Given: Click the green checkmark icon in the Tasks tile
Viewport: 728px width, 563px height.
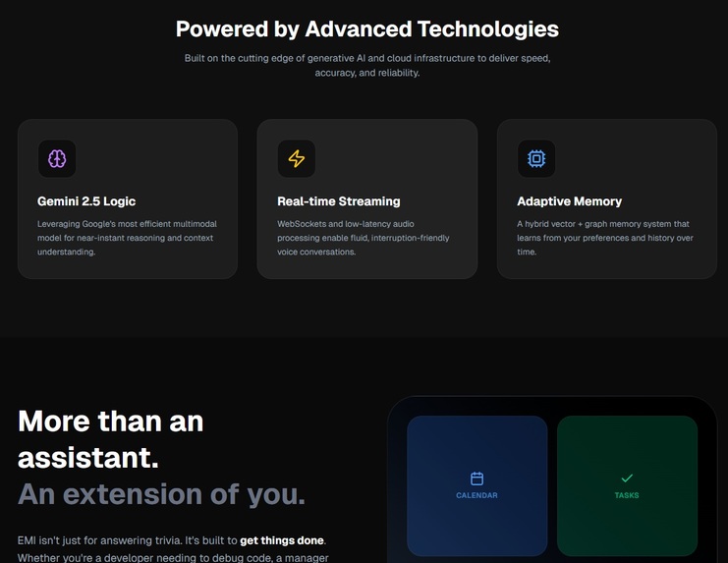Looking at the screenshot, I should pyautogui.click(x=627, y=479).
